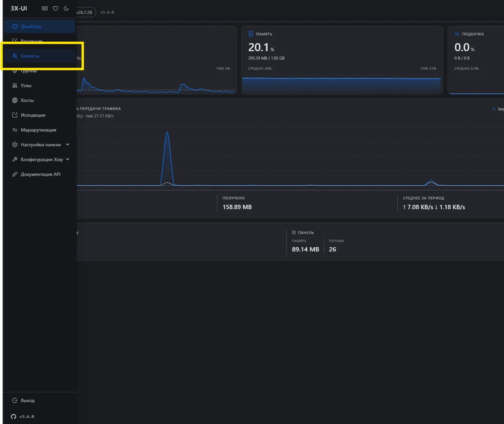Click the ПОЛУЧЕНО 158.89 MB value
504x424 pixels.
pyautogui.click(x=237, y=207)
